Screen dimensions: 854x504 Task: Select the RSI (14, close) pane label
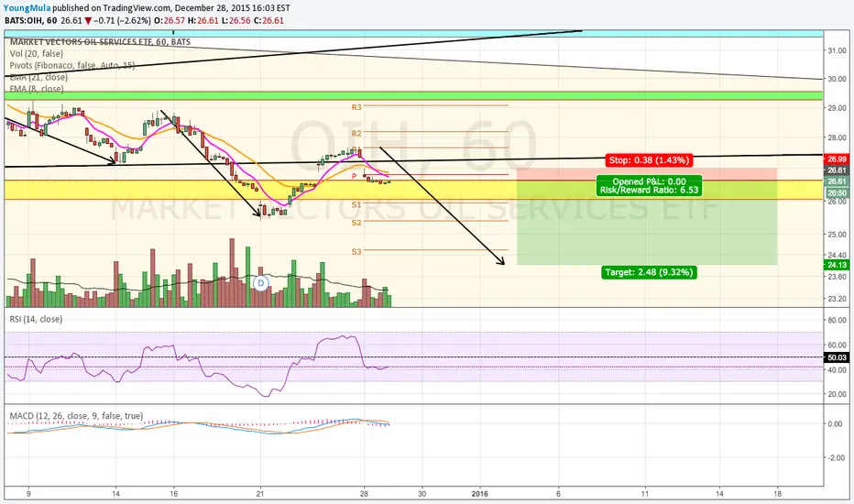coord(36,319)
